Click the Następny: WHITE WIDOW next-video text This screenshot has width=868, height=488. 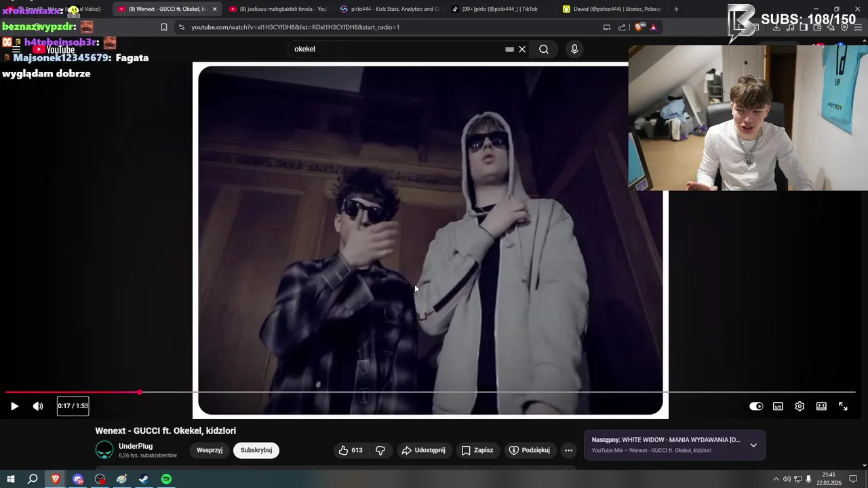click(x=666, y=440)
